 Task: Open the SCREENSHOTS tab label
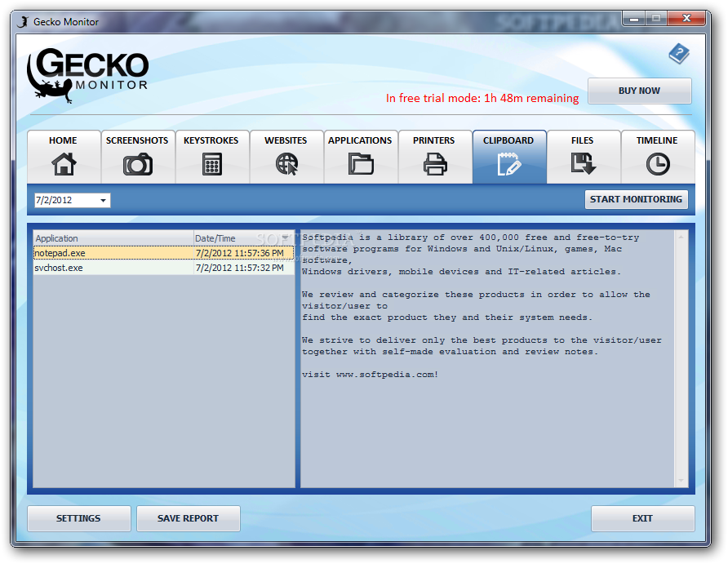pos(137,140)
